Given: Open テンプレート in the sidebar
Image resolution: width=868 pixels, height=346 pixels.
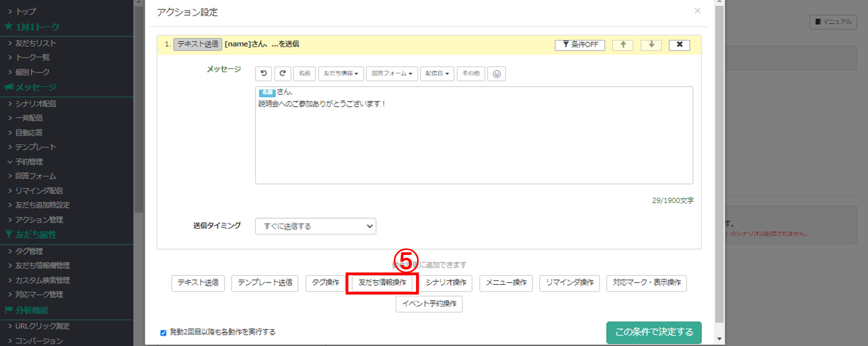Looking at the screenshot, I should pyautogui.click(x=36, y=147).
